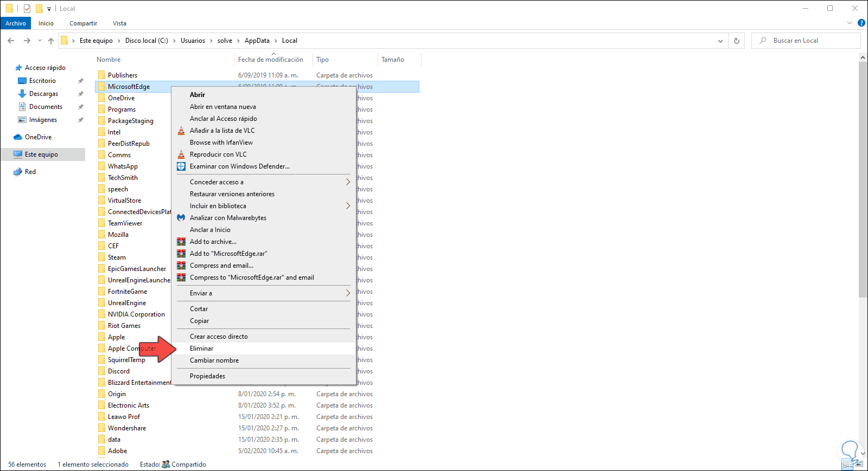
Task: Click the Este equipo computer icon
Action: point(18,154)
